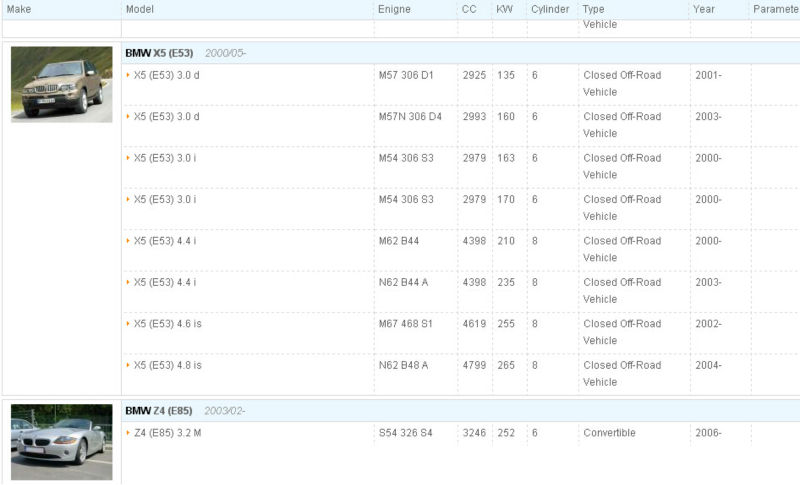Open the X5 (E53) 3.0 d link with 160 KW
Viewport: 800px width, 485px height.
pos(167,117)
